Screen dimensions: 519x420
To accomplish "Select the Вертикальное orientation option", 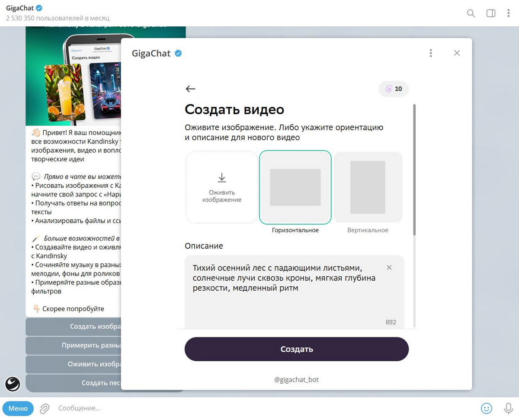I will click(x=368, y=187).
